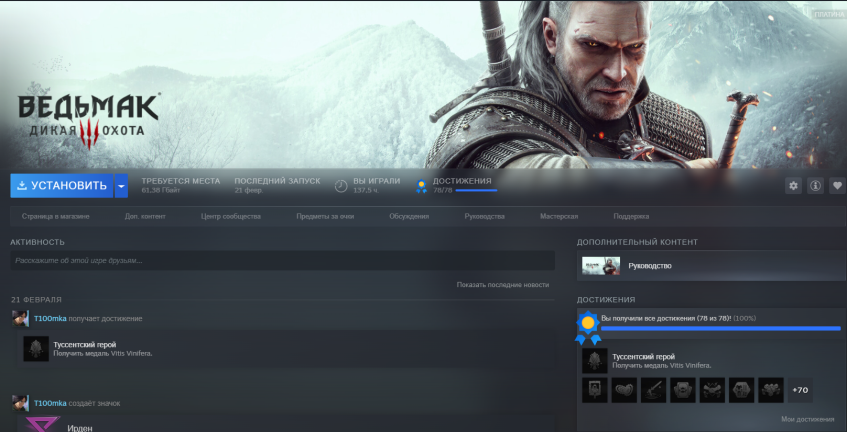Click the achievements ribbon icon in header
Screen dimensions: 847x432
coord(421,186)
